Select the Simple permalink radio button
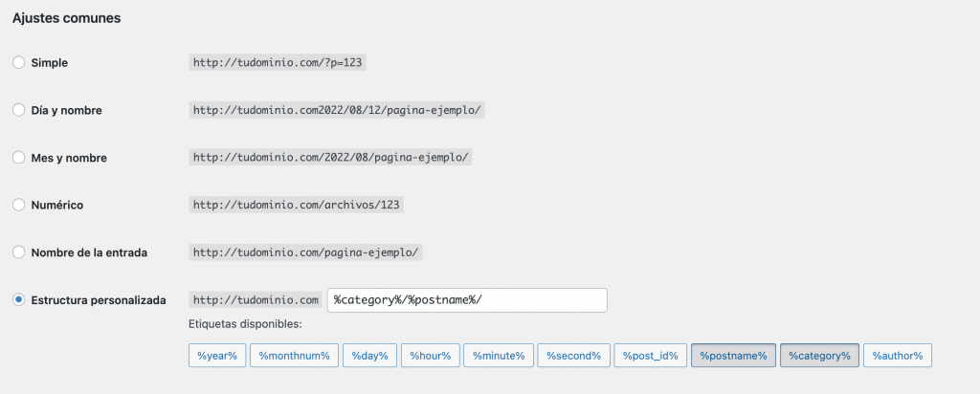This screenshot has height=394, width=980. [x=19, y=62]
